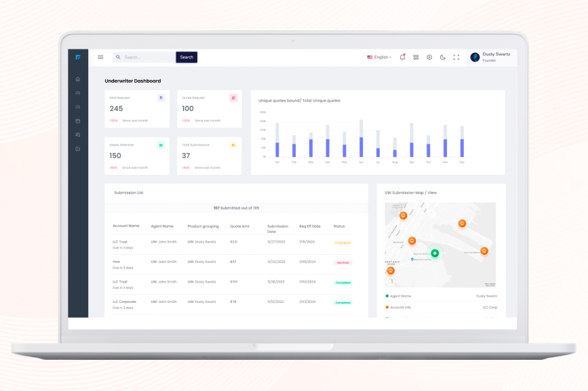Open the settings gear icon
The height and width of the screenshot is (391, 588).
coord(429,57)
